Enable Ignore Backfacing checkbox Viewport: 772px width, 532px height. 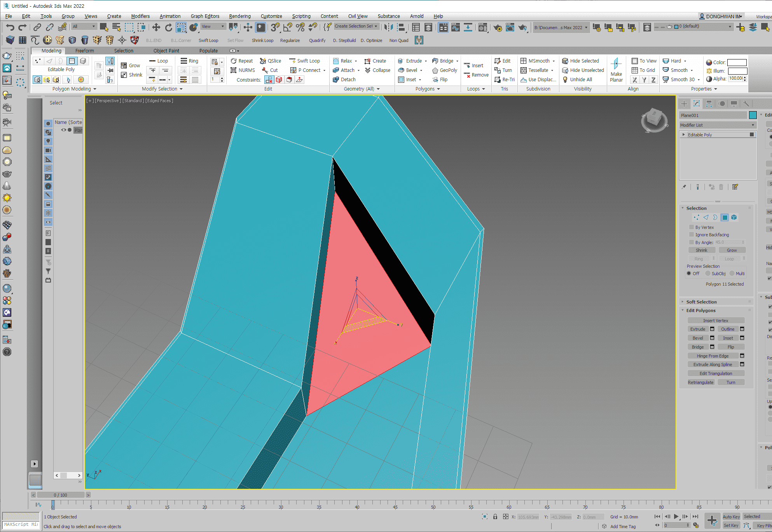pos(692,235)
